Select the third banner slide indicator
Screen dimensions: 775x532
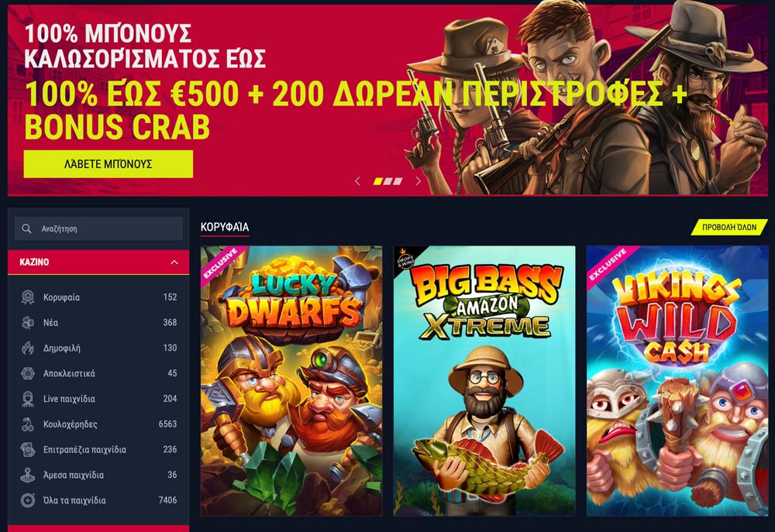coord(398,181)
